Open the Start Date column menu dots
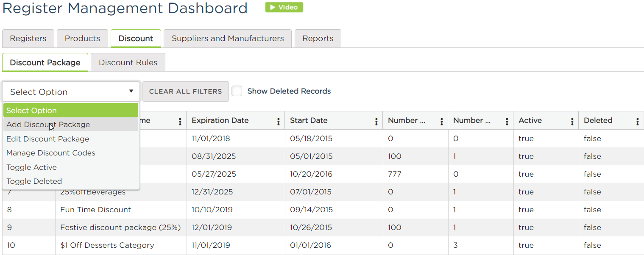Viewport: 644px width, 255px height. coord(376,122)
